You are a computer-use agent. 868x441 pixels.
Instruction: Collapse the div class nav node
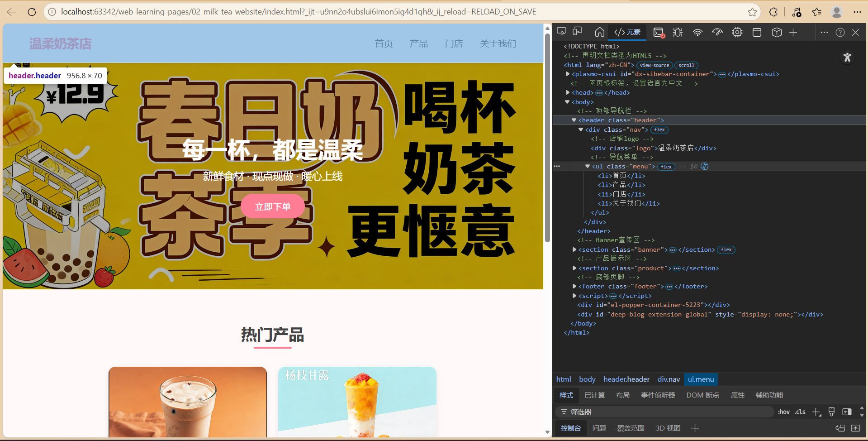pyautogui.click(x=581, y=129)
